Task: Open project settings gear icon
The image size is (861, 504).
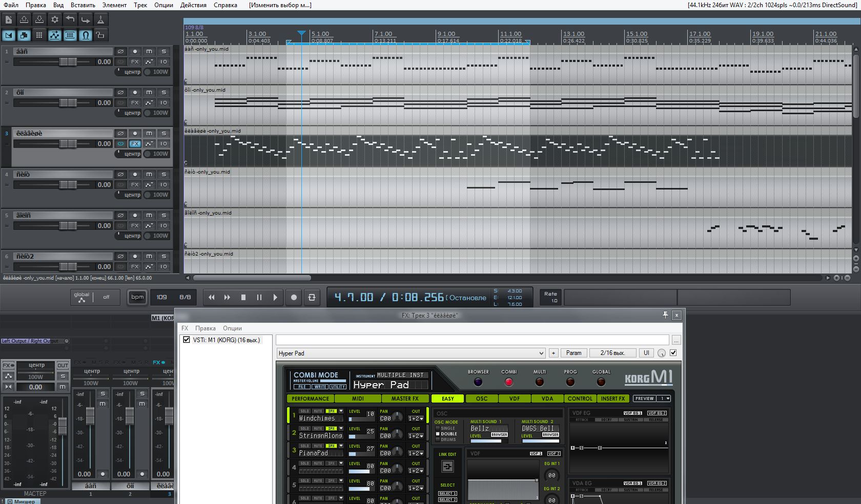Action: [x=55, y=20]
